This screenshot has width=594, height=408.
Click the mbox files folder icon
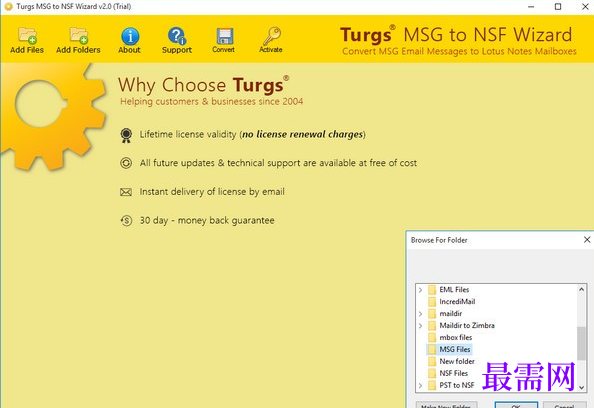[432, 338]
